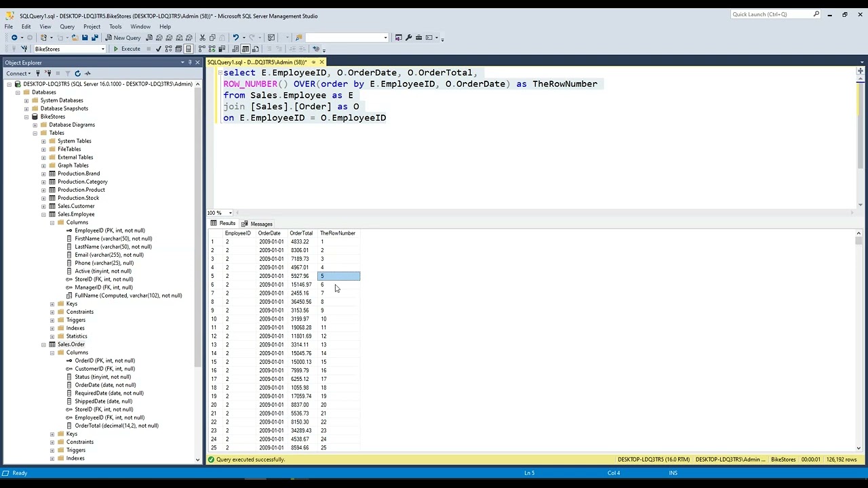Select the Results tab
The image size is (868, 488).
pyautogui.click(x=223, y=224)
